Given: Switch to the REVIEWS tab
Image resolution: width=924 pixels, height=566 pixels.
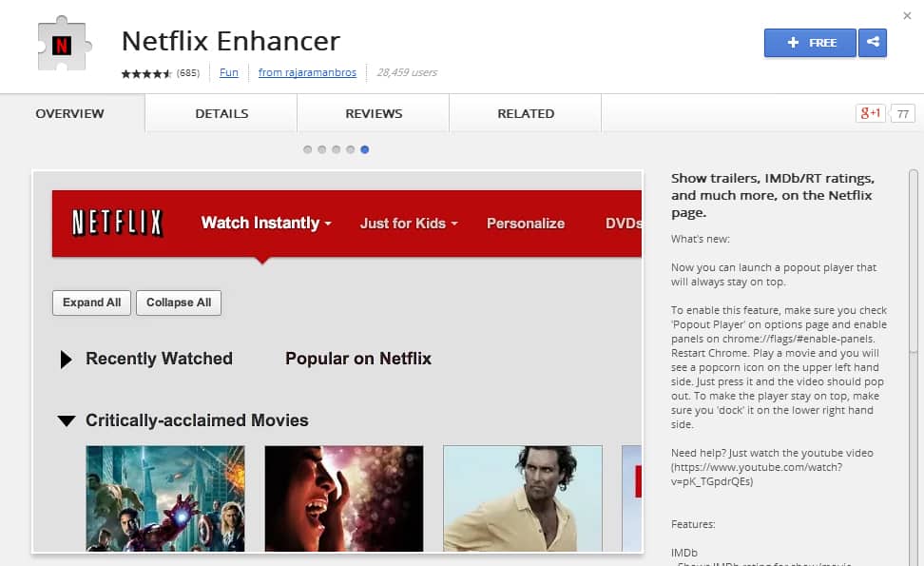Looking at the screenshot, I should coord(374,113).
